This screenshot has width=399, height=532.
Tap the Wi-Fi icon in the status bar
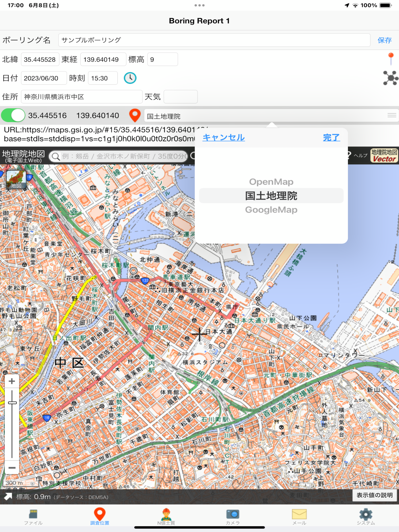(355, 5)
